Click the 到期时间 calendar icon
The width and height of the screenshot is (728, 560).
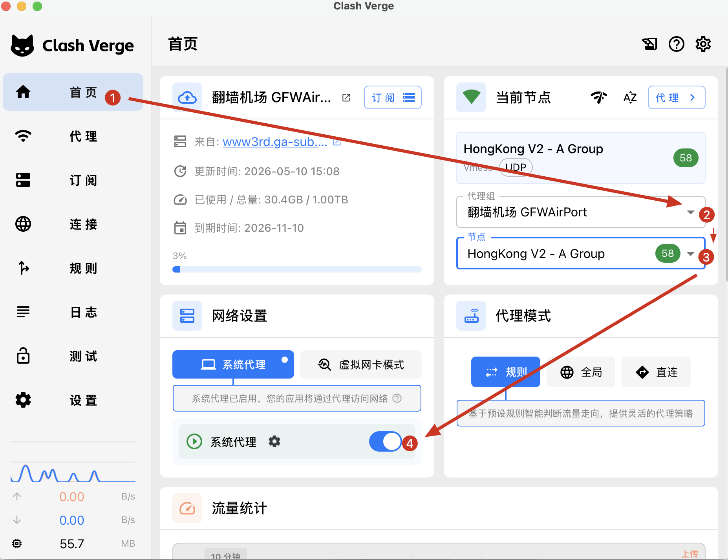pos(180,228)
